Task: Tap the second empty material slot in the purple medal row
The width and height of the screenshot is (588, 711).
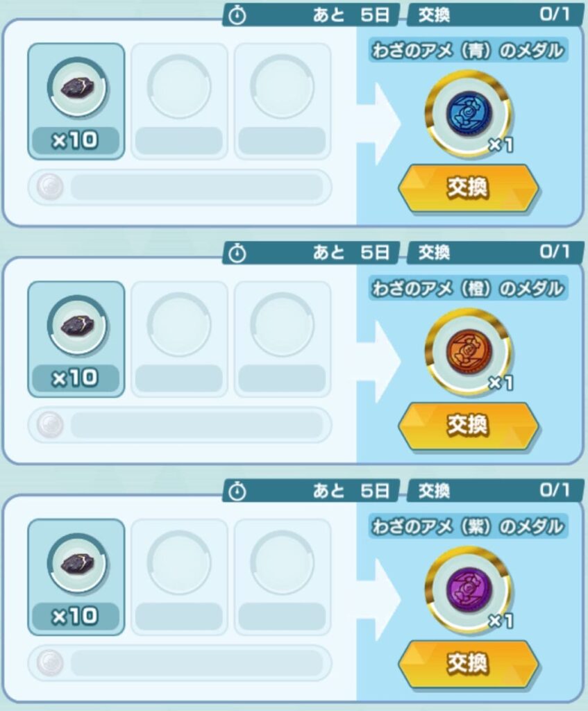Action: [x=179, y=577]
